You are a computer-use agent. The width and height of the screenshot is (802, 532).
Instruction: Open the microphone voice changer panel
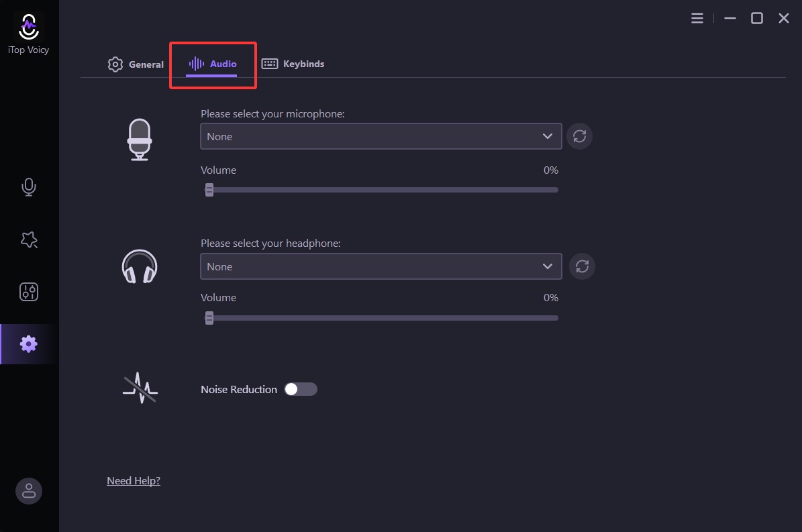pyautogui.click(x=28, y=187)
